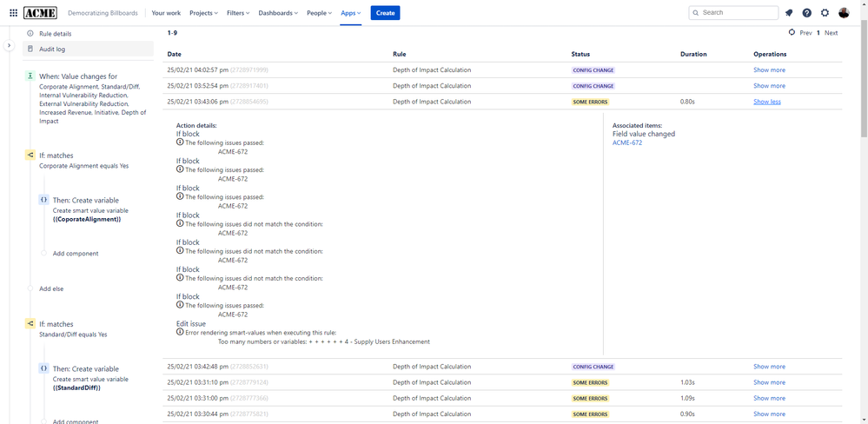Click the info icon on the Edit issue error
The height and width of the screenshot is (424, 868).
(x=180, y=332)
